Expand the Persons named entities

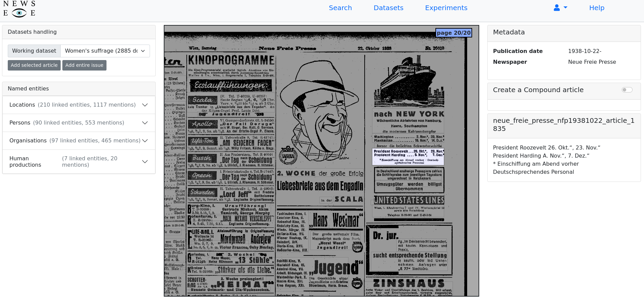coord(79,123)
